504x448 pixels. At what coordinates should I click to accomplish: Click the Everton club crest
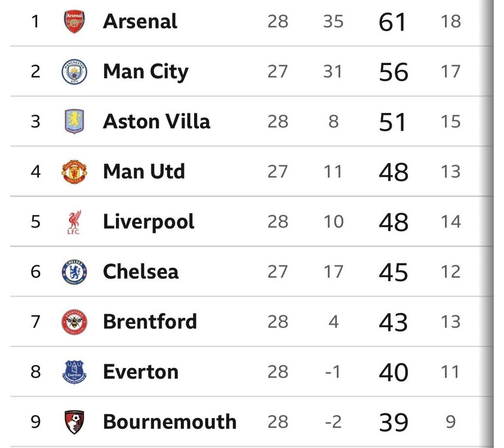74,372
